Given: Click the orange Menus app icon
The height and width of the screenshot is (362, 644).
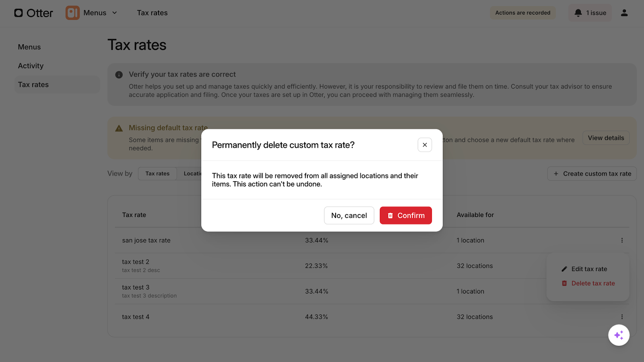Looking at the screenshot, I should tap(72, 13).
